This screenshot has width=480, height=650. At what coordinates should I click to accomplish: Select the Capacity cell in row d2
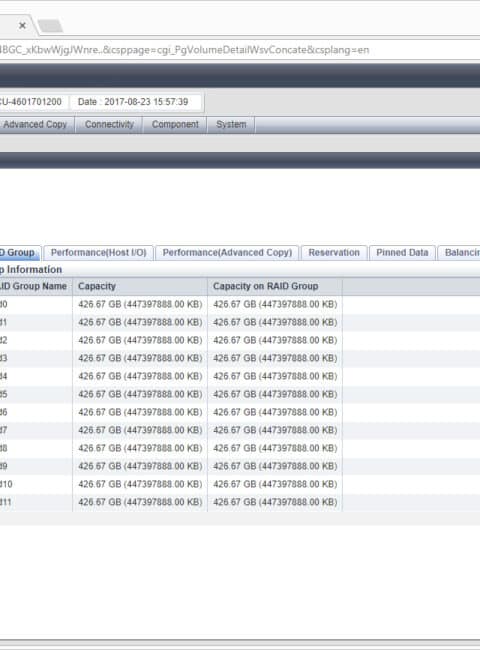[140, 340]
